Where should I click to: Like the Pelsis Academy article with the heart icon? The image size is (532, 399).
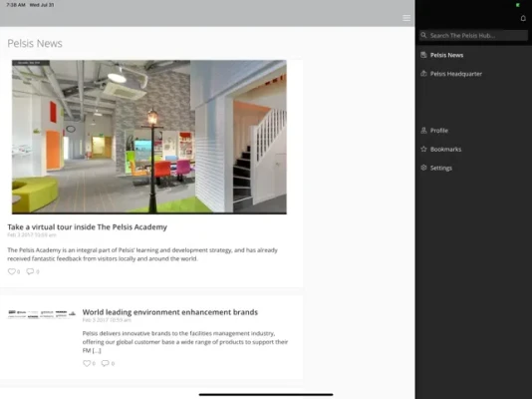click(x=12, y=271)
